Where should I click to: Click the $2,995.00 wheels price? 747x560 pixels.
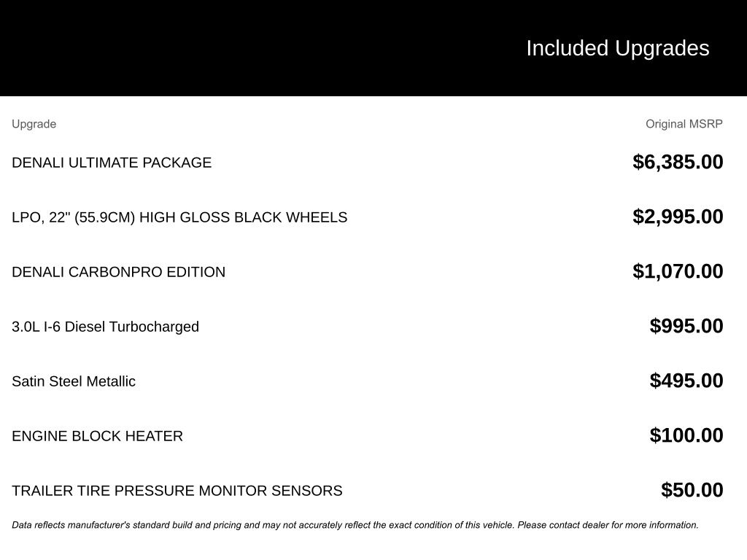678,217
